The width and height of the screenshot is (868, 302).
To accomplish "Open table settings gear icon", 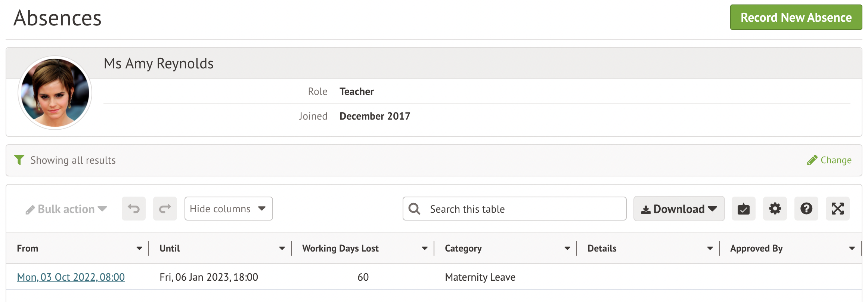I will [775, 209].
